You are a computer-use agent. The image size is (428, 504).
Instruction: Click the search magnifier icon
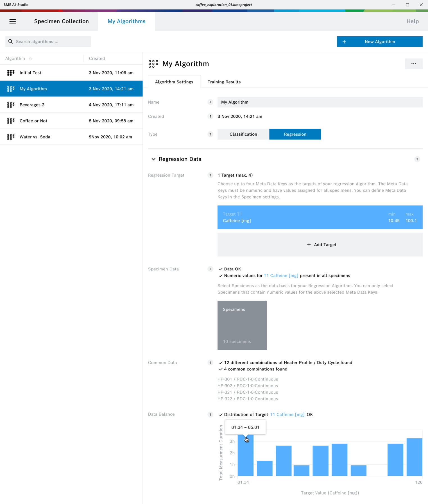[x=11, y=42]
